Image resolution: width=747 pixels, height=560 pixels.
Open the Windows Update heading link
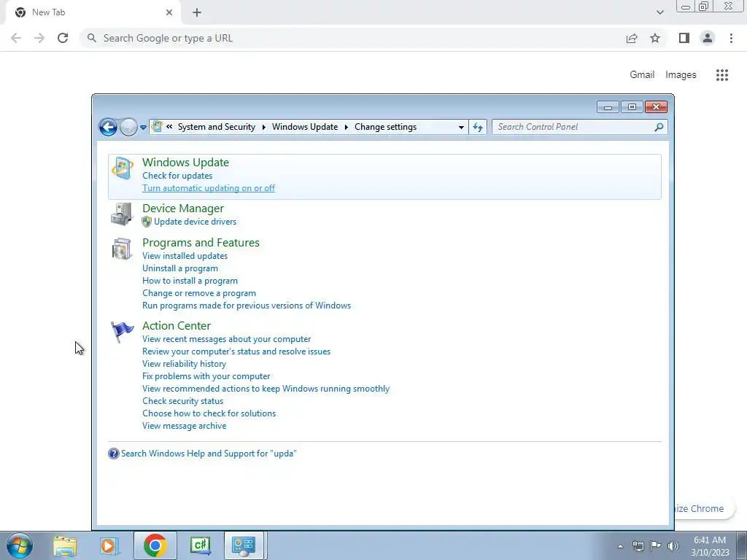pyautogui.click(x=186, y=163)
